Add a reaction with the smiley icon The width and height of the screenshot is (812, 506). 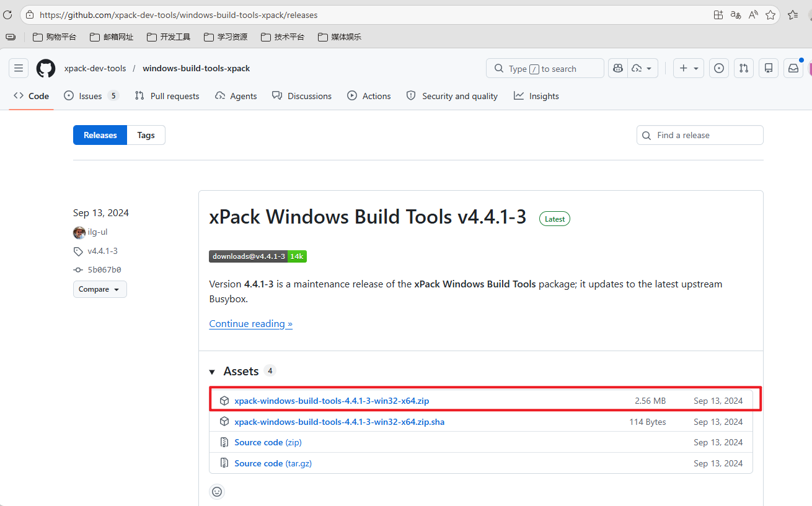click(x=217, y=492)
